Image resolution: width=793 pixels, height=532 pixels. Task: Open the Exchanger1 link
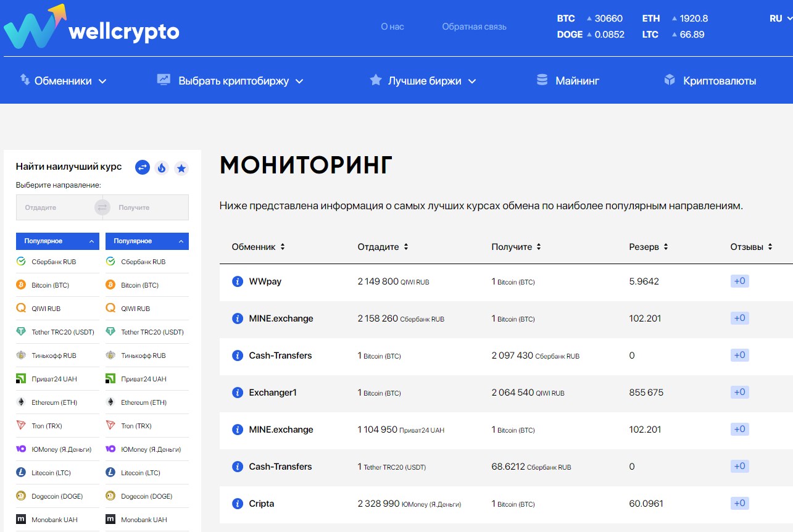point(273,393)
